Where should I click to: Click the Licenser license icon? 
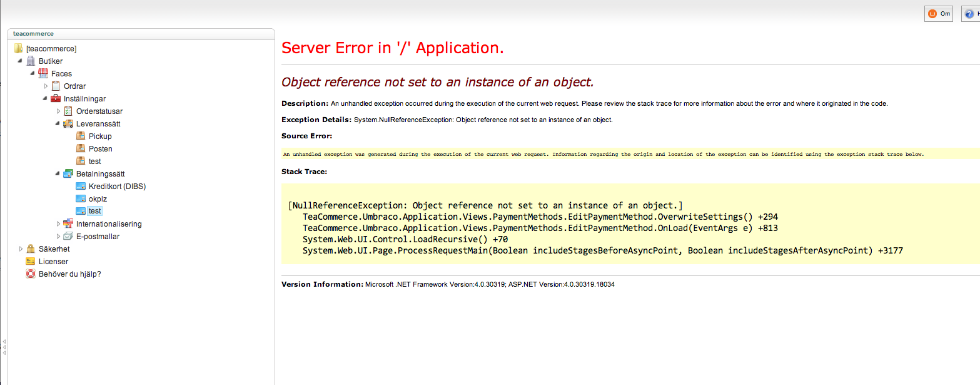(31, 261)
